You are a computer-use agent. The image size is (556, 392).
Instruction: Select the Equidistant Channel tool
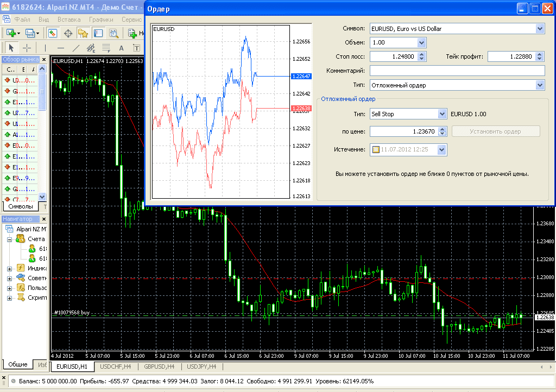pos(91,47)
